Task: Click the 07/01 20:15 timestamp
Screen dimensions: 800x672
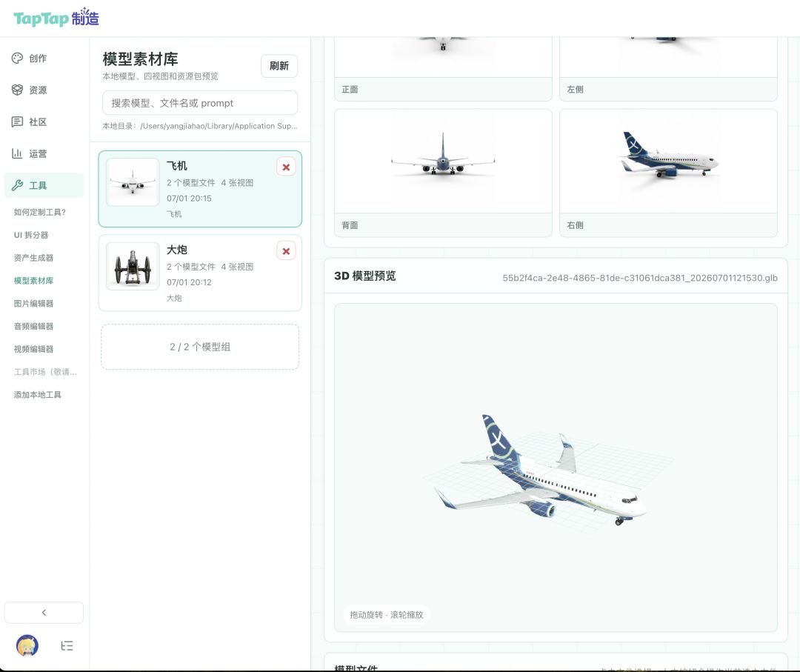Action: tap(189, 199)
